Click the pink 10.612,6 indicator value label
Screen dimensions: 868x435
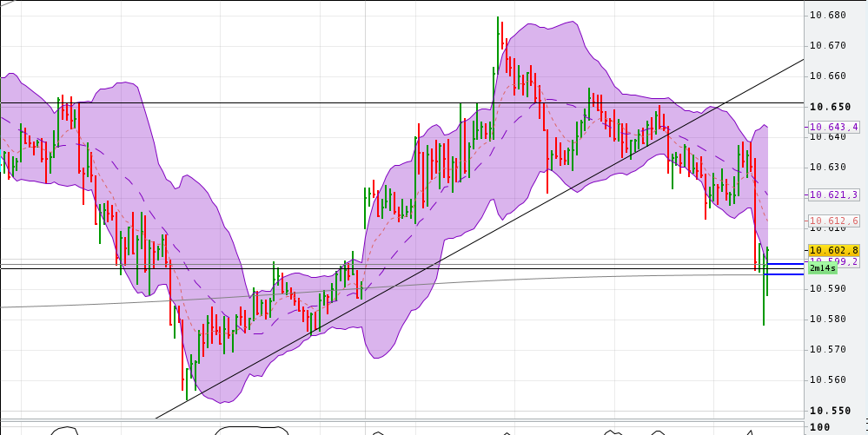click(834, 221)
